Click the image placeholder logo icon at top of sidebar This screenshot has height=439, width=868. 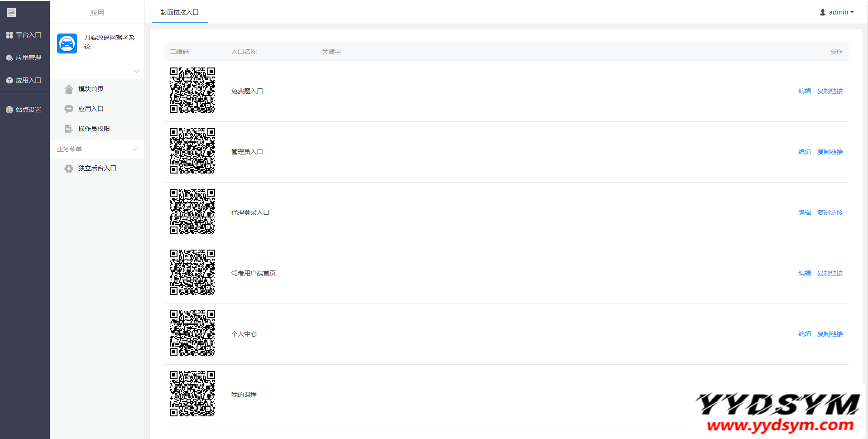11,12
